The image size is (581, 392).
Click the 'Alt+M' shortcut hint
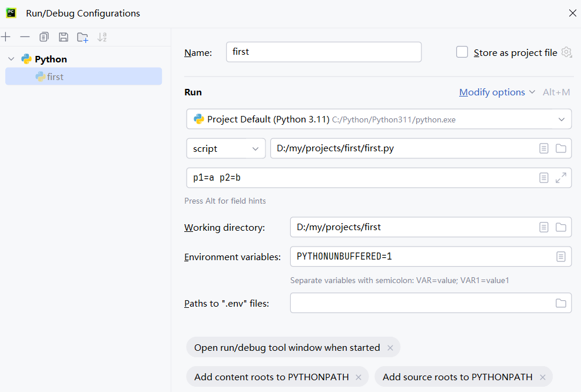556,92
